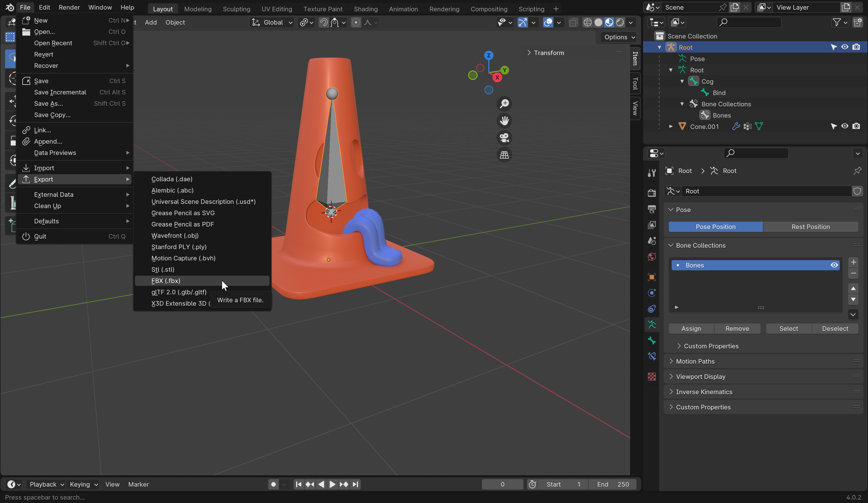Viewport: 868px width, 503px height.
Task: Jump to the first frame
Action: tap(299, 484)
